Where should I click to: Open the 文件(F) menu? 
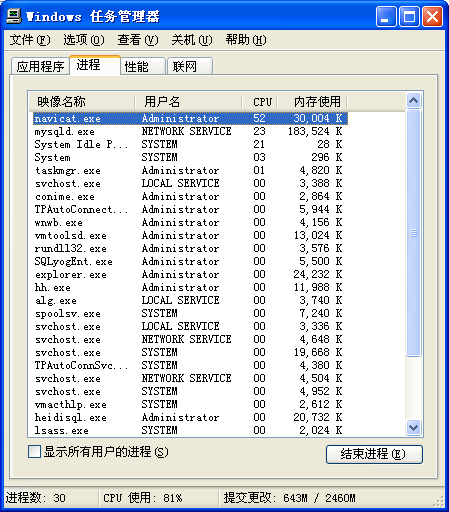tap(30, 40)
